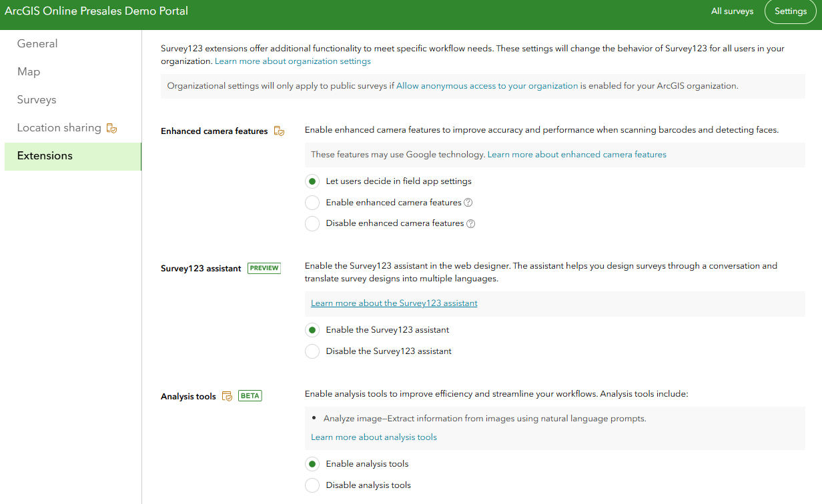The image size is (822, 504).
Task: Go to the Surveys settings tab
Action: 73,100
